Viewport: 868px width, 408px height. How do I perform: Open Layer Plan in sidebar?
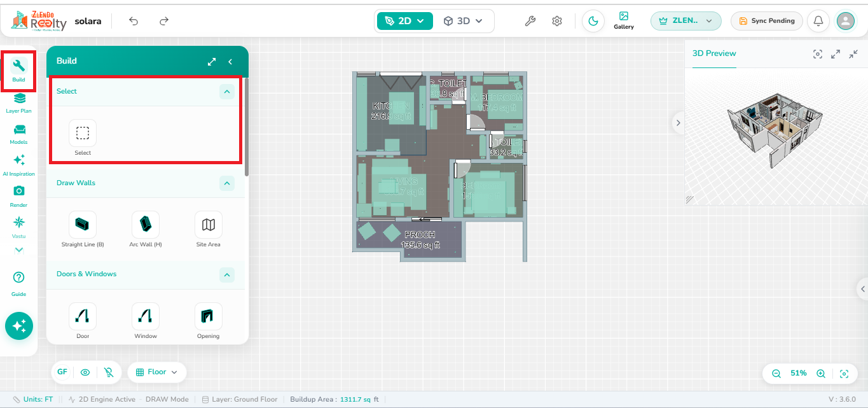coord(18,102)
